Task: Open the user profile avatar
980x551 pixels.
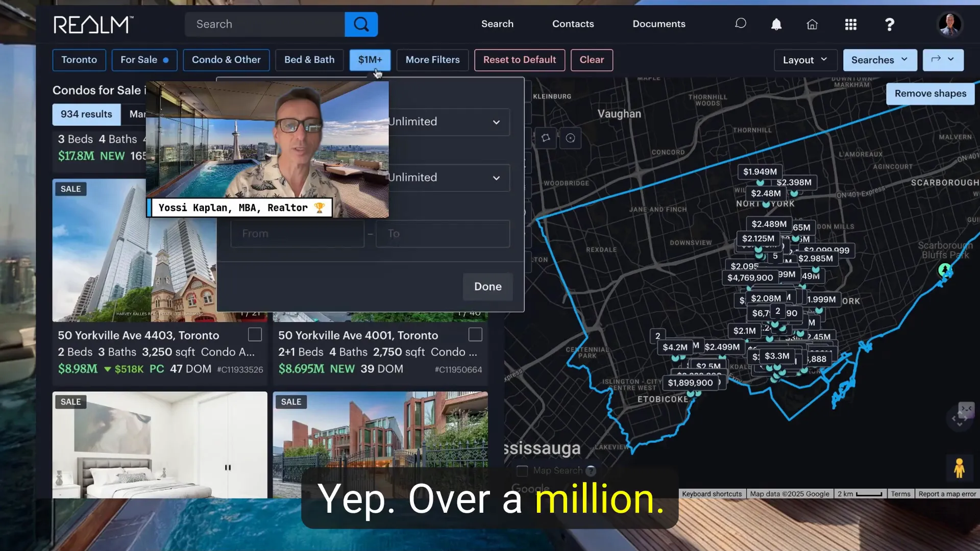Action: (x=949, y=24)
